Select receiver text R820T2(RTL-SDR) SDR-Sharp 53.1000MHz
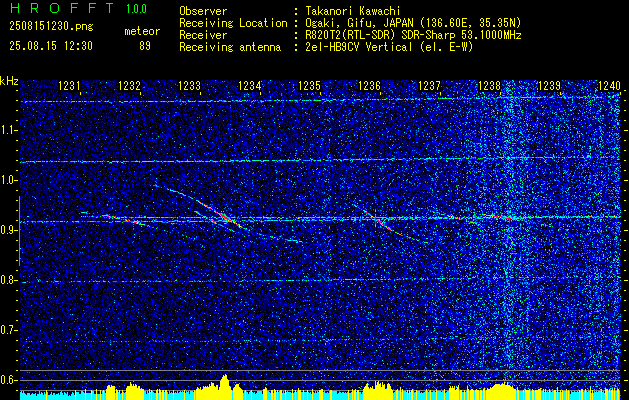629x400 pixels. coord(413,35)
